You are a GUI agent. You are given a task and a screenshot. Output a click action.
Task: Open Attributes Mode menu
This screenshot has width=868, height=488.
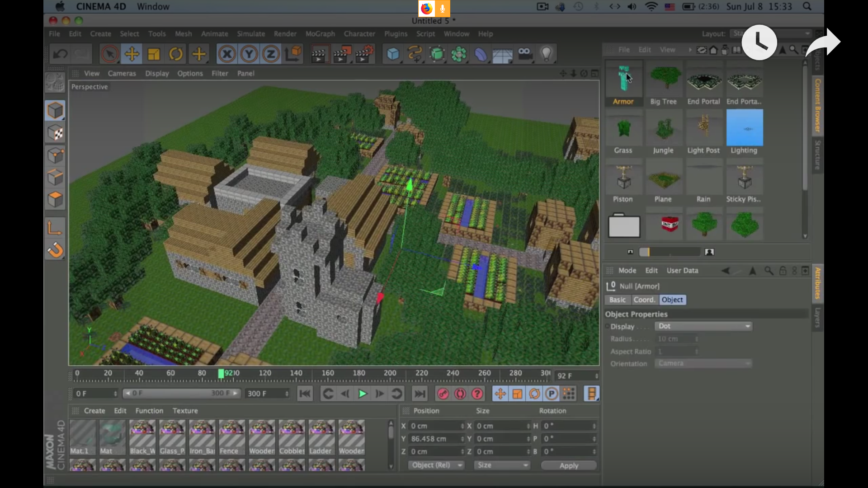pos(627,271)
